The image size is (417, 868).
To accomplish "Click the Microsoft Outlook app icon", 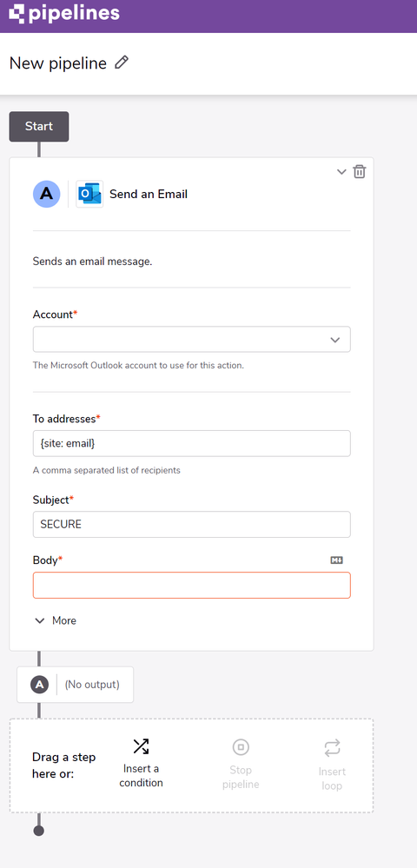I will coord(89,195).
